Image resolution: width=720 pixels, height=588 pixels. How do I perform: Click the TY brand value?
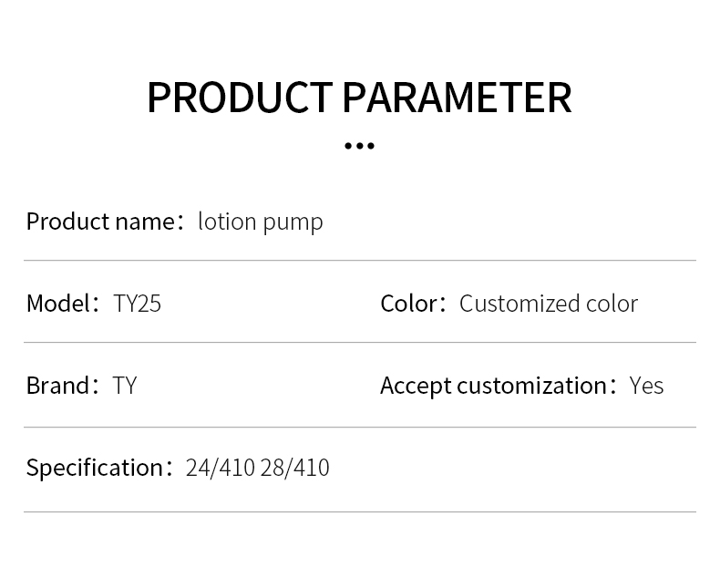point(125,386)
